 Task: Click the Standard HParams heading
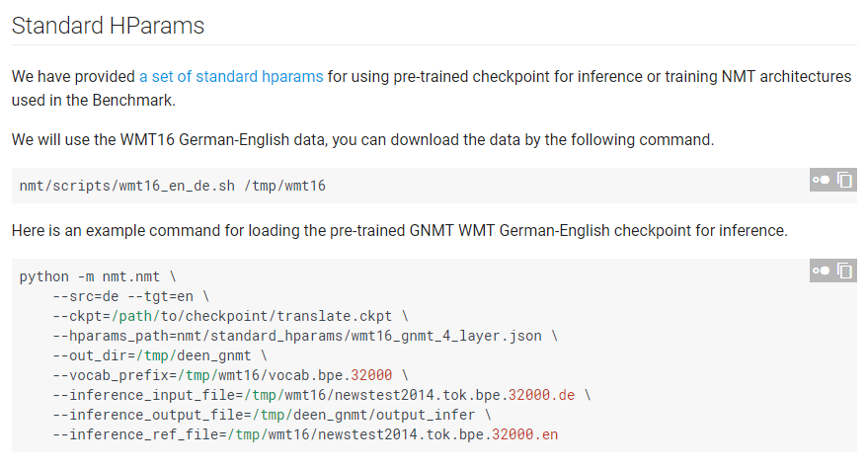[x=109, y=26]
